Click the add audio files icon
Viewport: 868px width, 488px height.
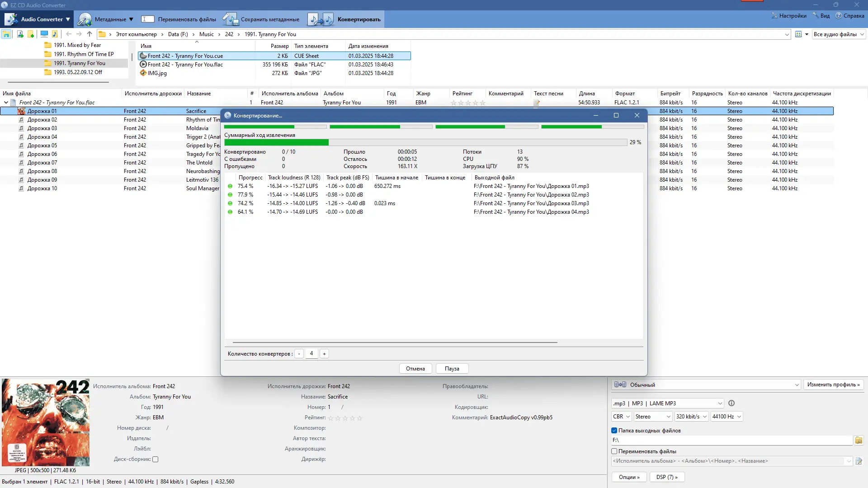pos(20,34)
